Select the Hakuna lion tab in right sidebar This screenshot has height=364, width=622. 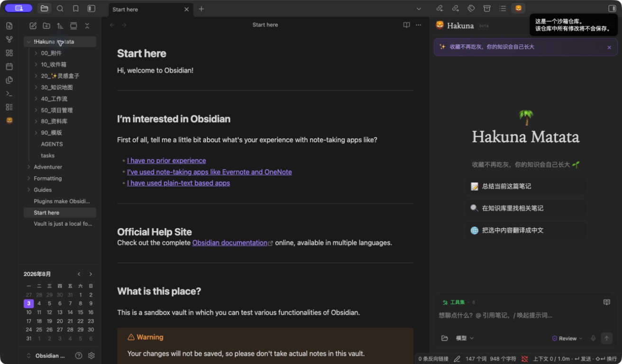518,9
